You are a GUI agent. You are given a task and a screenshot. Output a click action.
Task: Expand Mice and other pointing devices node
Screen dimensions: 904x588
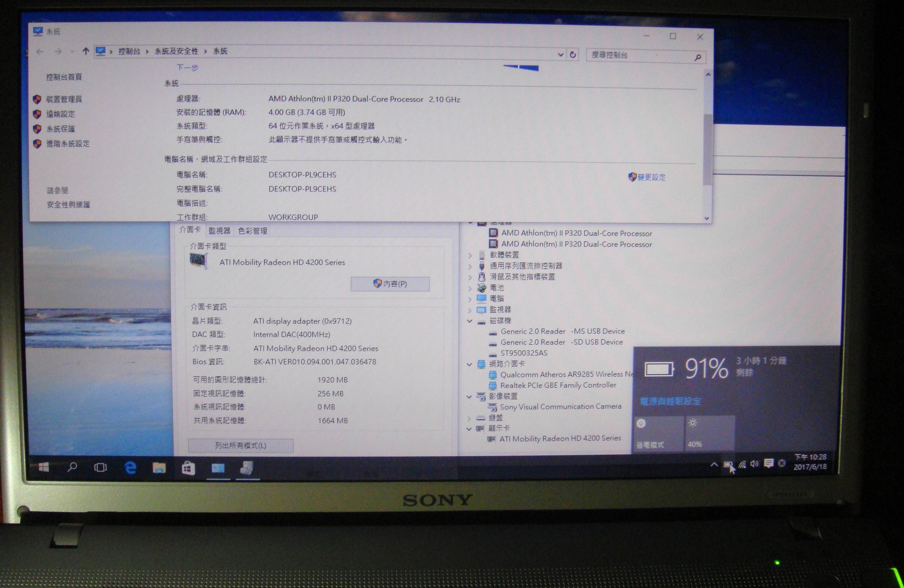[470, 277]
